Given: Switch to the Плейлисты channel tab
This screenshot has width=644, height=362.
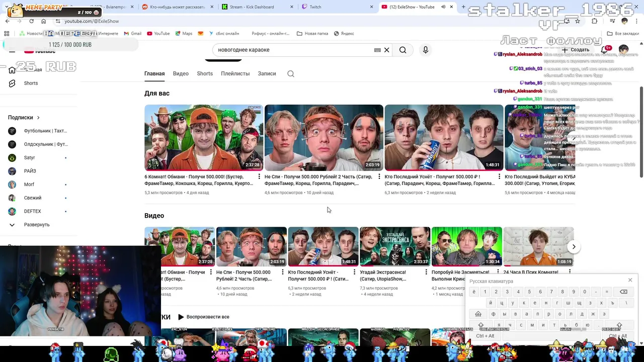Looking at the screenshot, I should tap(235, 73).
